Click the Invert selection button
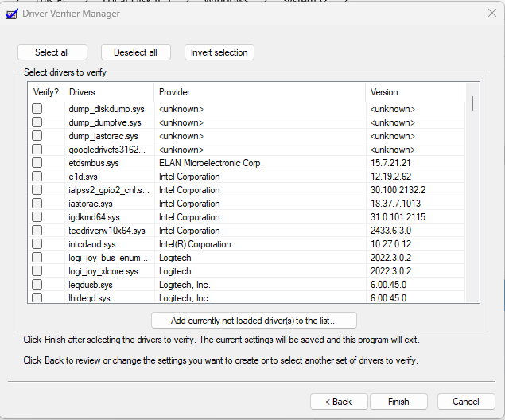Screen dimensions: 505x420 (219, 52)
